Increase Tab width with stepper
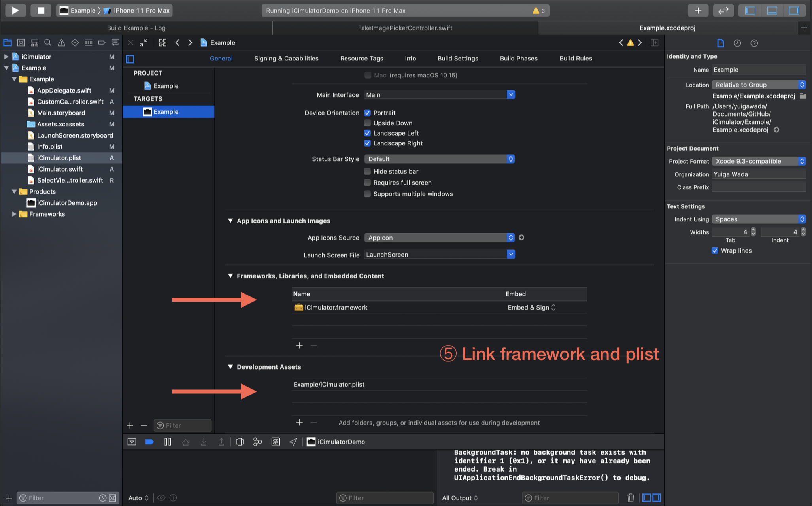The width and height of the screenshot is (812, 506). pyautogui.click(x=753, y=230)
